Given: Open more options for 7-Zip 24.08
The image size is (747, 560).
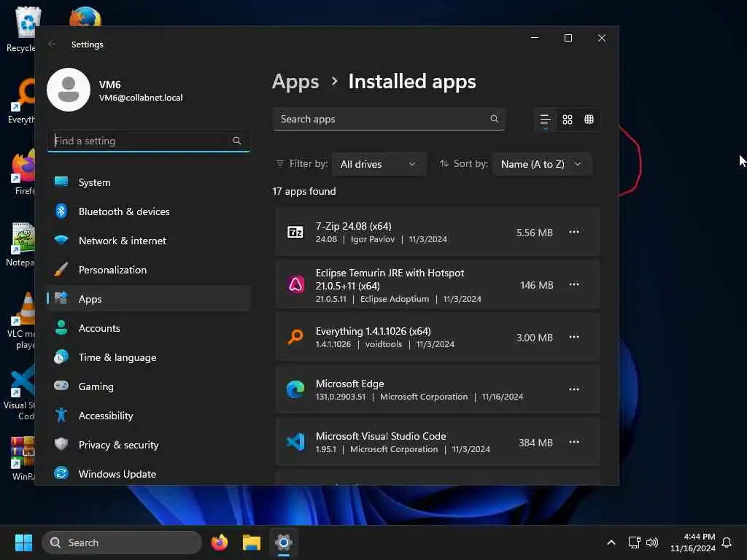Looking at the screenshot, I should click(x=573, y=232).
